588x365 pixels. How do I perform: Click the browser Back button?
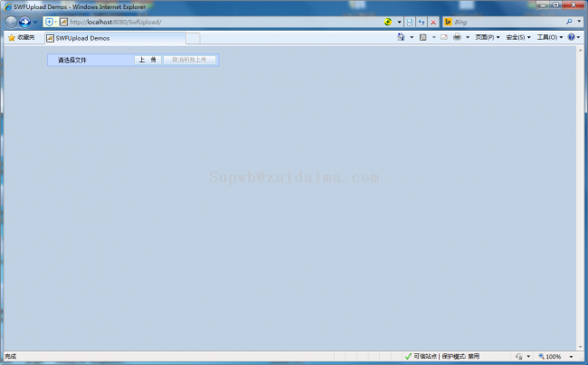11,21
